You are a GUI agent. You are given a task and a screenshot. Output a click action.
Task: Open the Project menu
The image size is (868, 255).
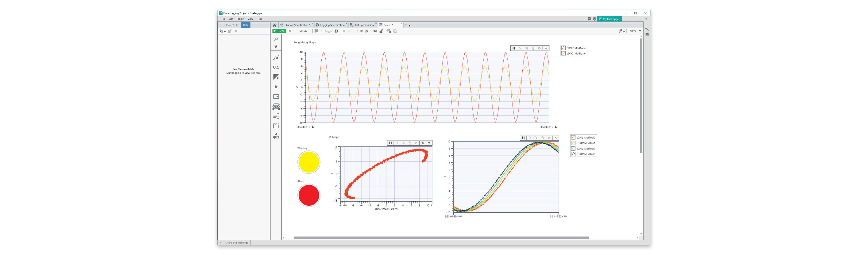click(x=240, y=19)
